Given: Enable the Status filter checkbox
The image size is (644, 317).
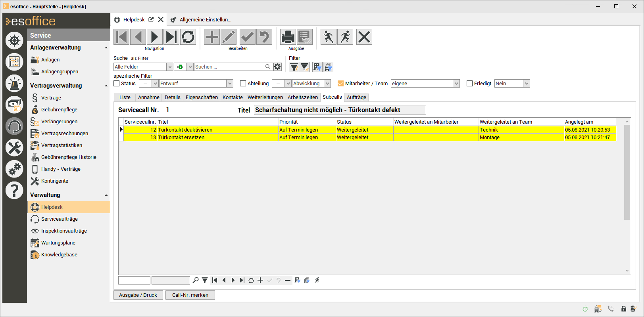Looking at the screenshot, I should (117, 83).
